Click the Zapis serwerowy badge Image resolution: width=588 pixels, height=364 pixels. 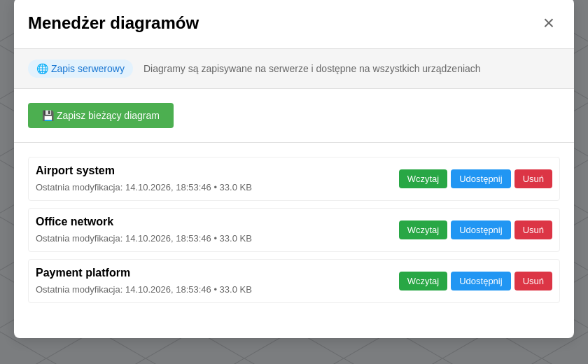80,69
